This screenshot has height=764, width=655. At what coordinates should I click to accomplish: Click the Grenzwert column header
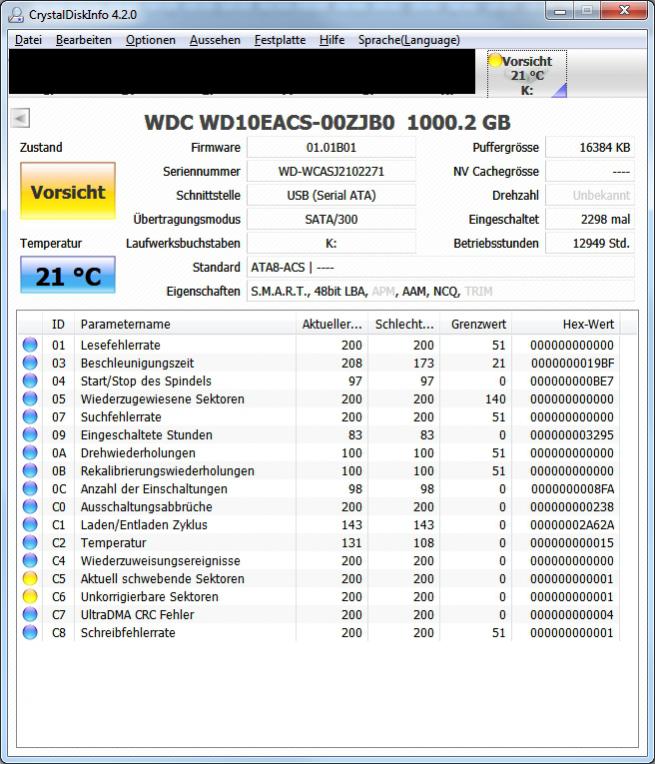[476, 324]
